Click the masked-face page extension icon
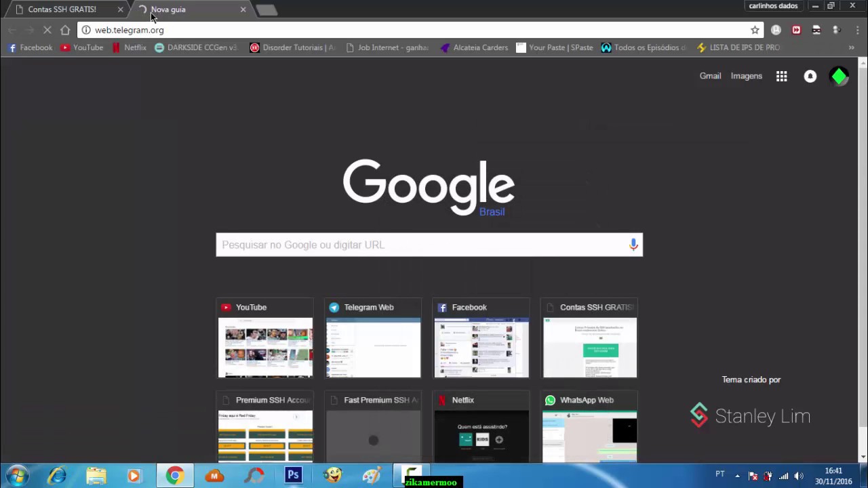Image resolution: width=868 pixels, height=488 pixels. (816, 30)
